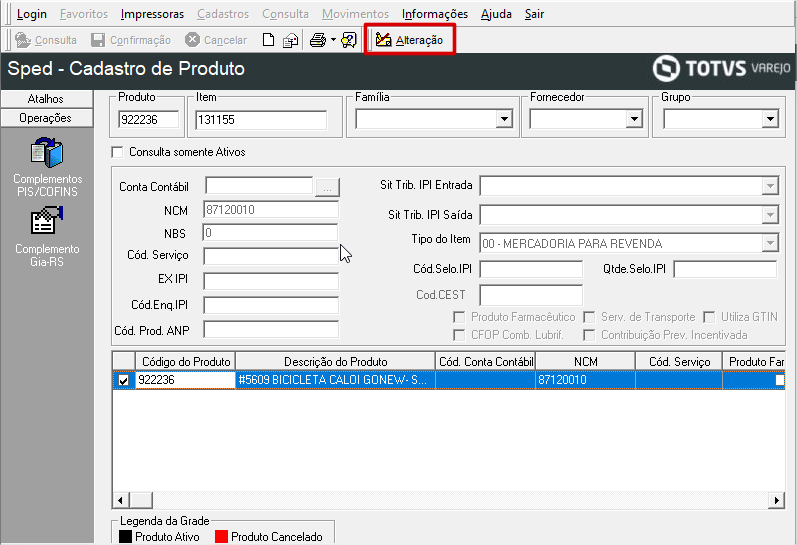
Task: Click the Descrição do Produto column header
Action: (x=335, y=361)
